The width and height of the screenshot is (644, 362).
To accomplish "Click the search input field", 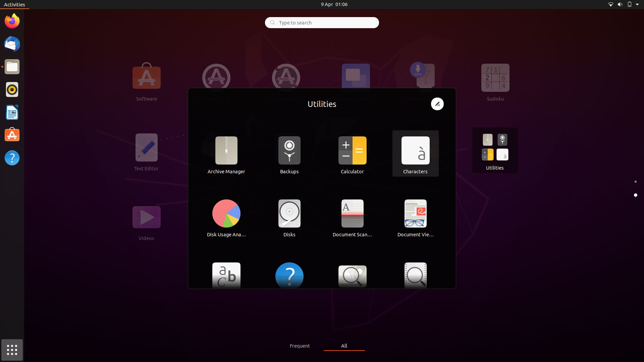I will coord(322,22).
